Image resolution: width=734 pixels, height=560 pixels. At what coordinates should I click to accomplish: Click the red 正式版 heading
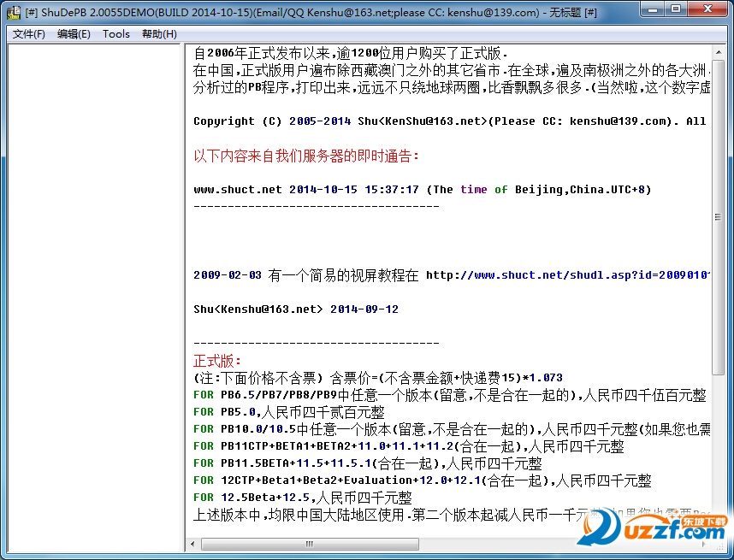tap(218, 361)
